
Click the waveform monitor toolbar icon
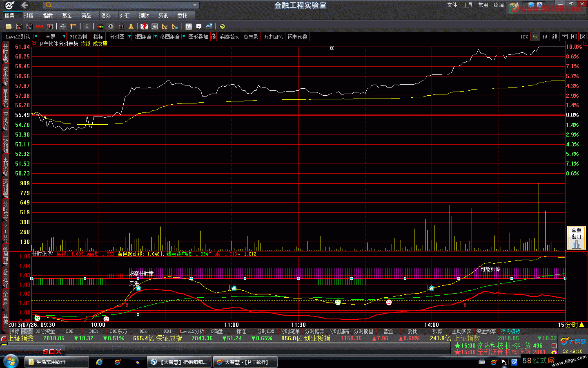(154, 26)
